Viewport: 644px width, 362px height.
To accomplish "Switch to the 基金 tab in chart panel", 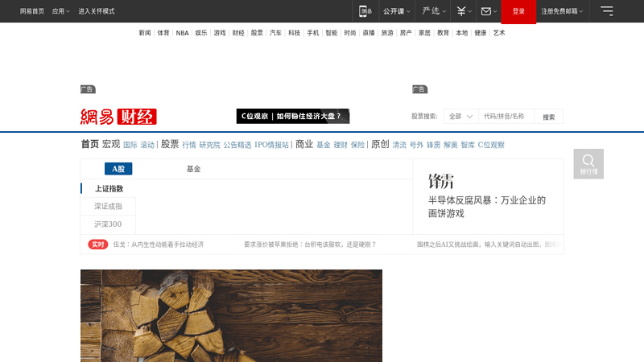I will pos(193,169).
